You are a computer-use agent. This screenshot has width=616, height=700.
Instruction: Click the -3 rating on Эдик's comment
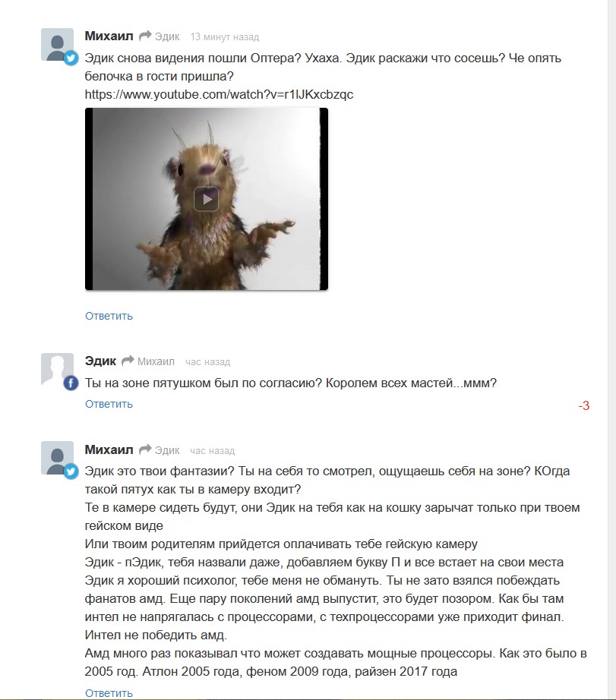tap(584, 406)
